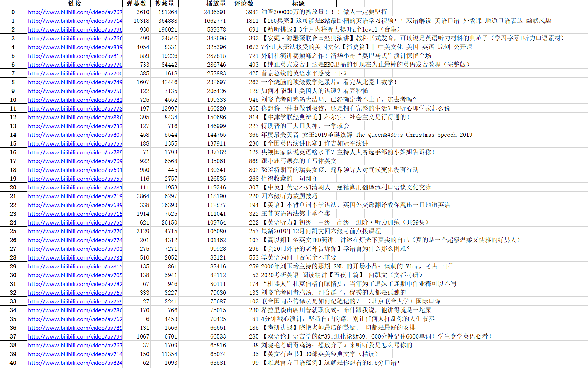This screenshot has width=588, height=368.
Task: Select row index 20 cell
Action: tap(13, 187)
